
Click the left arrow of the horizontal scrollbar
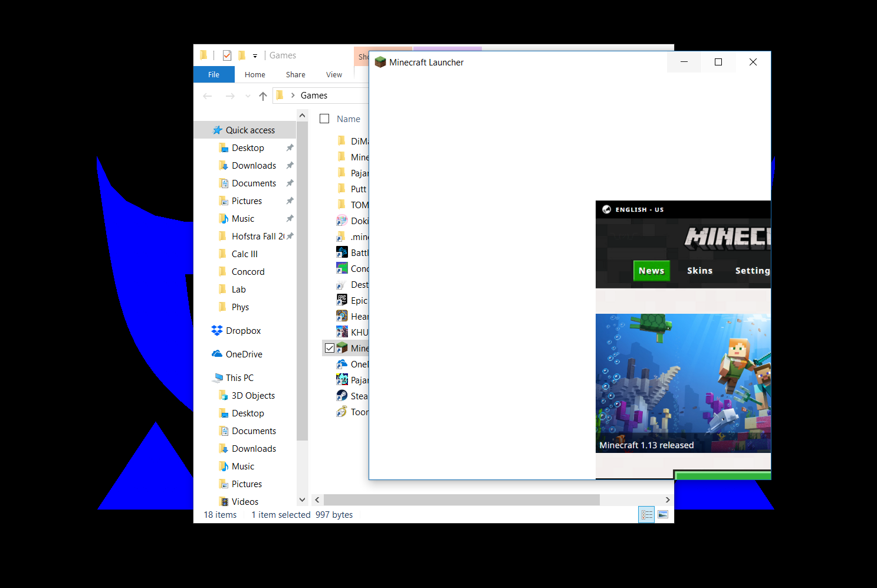pos(317,500)
